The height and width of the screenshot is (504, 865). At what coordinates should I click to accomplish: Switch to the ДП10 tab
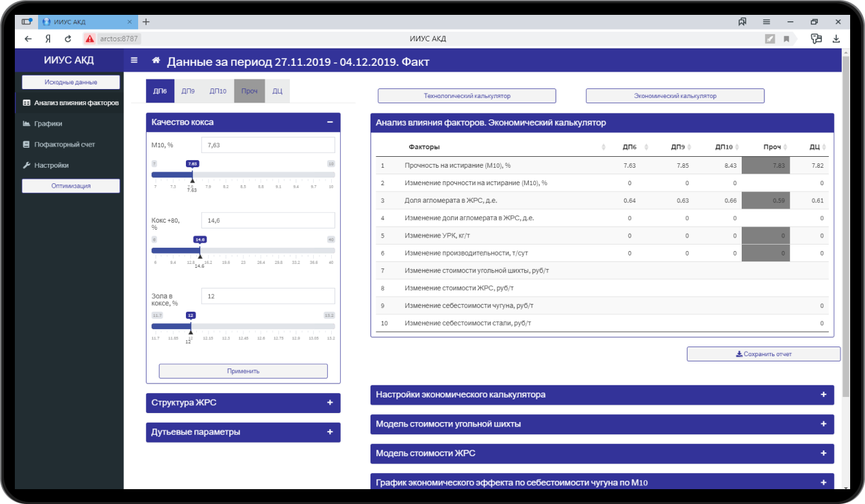(218, 91)
